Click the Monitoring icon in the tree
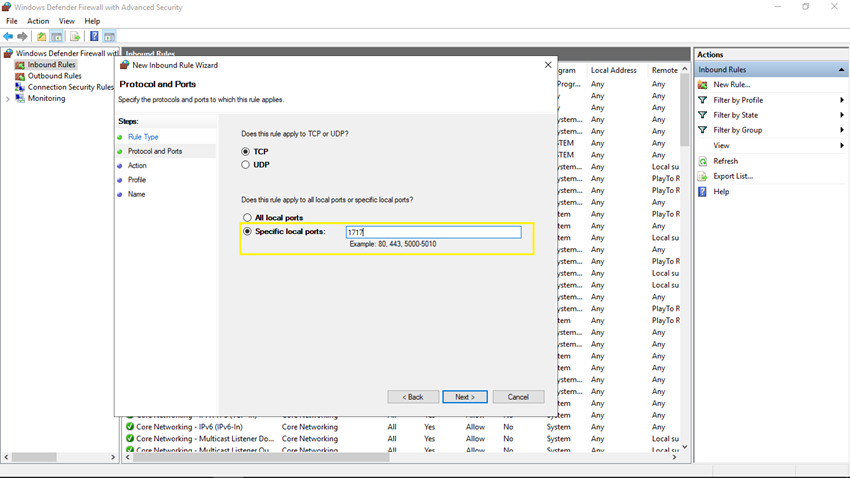Viewport: 850px width, 478px height. tap(20, 98)
